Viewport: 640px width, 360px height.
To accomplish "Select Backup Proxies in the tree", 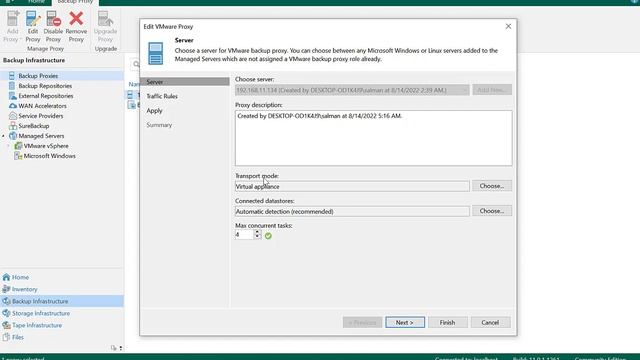I will 38,76.
